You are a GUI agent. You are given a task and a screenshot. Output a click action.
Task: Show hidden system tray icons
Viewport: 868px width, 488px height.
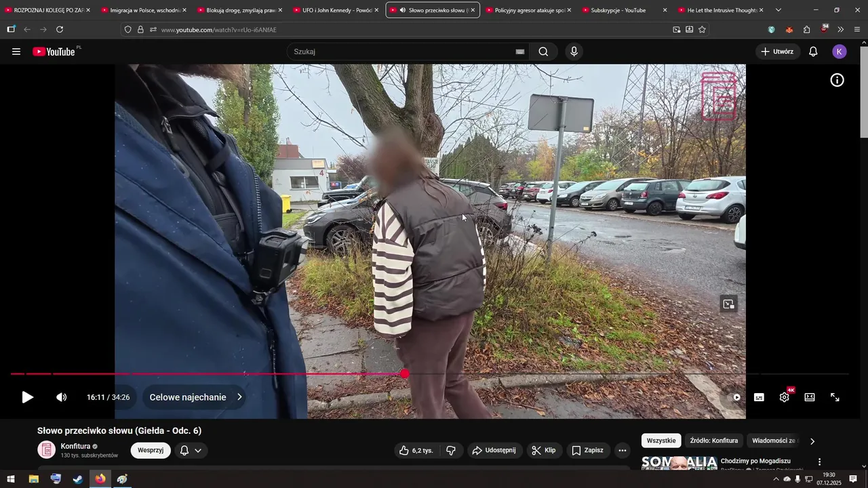[x=776, y=479]
